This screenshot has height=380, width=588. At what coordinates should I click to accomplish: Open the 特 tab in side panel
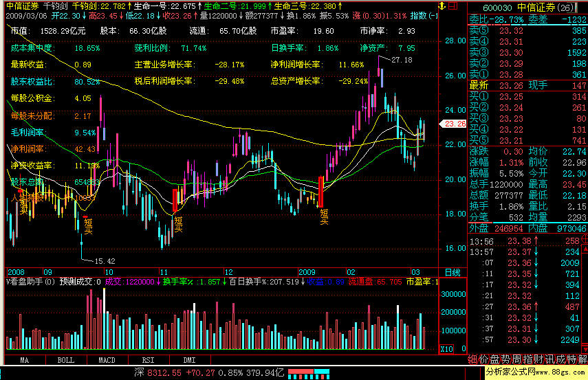point(571,359)
